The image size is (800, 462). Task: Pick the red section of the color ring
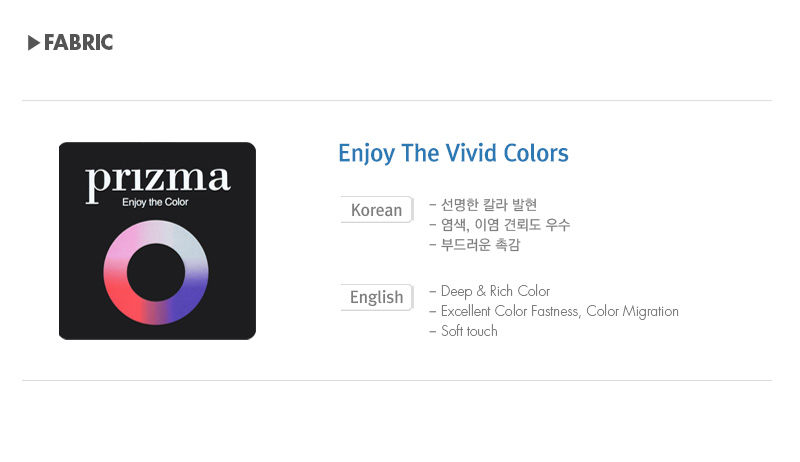click(x=122, y=299)
